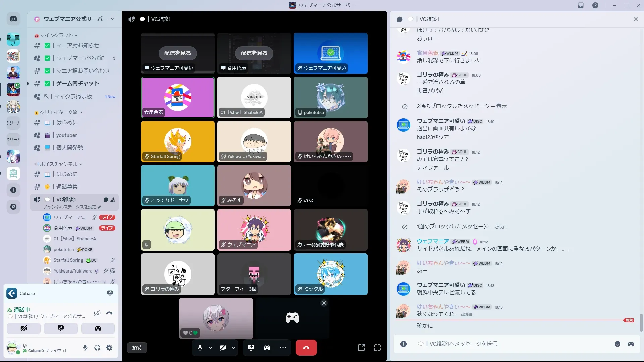Toggle camera on in bottom call bar
This screenshot has width=644, height=362.
pyautogui.click(x=223, y=348)
